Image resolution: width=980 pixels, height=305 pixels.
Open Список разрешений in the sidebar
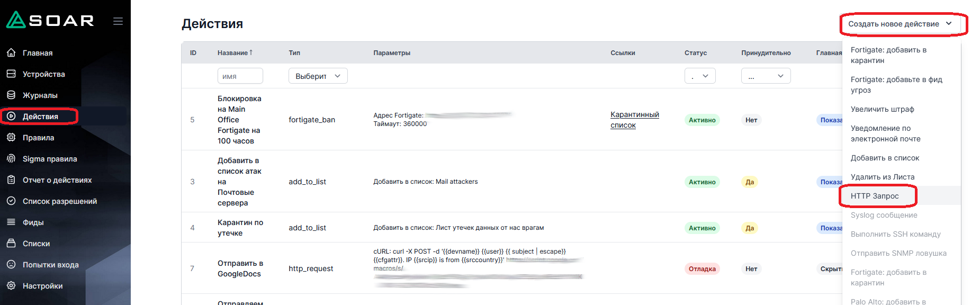(59, 201)
